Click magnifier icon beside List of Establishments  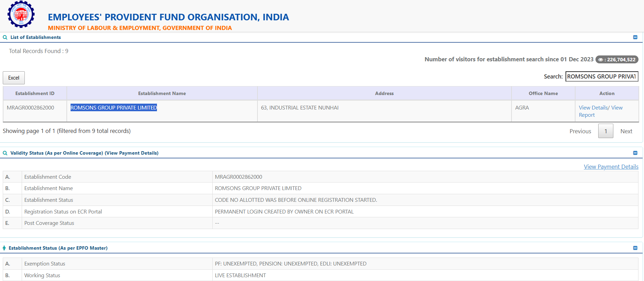click(5, 37)
